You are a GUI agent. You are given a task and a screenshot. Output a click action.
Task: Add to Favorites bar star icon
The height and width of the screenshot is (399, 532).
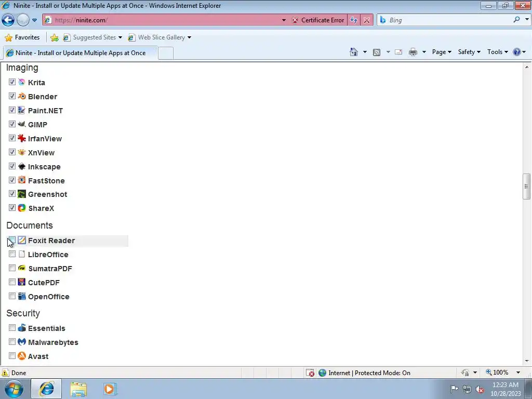point(54,37)
